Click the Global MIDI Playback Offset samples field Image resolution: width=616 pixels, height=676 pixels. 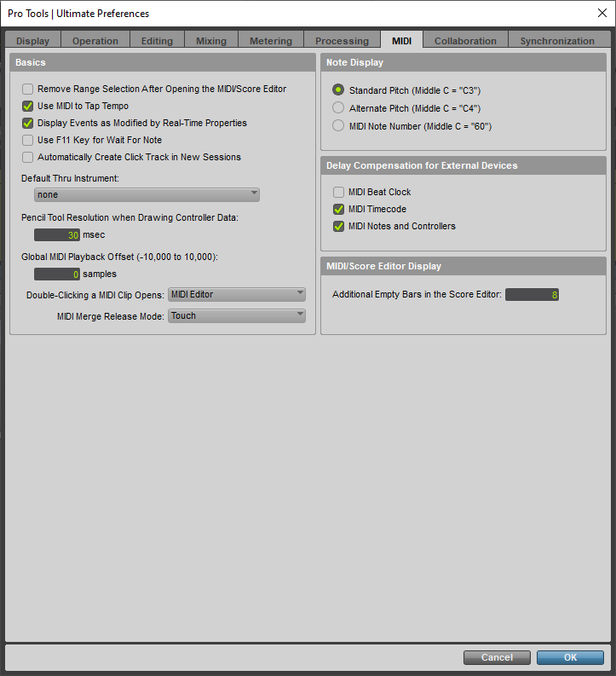coord(57,274)
